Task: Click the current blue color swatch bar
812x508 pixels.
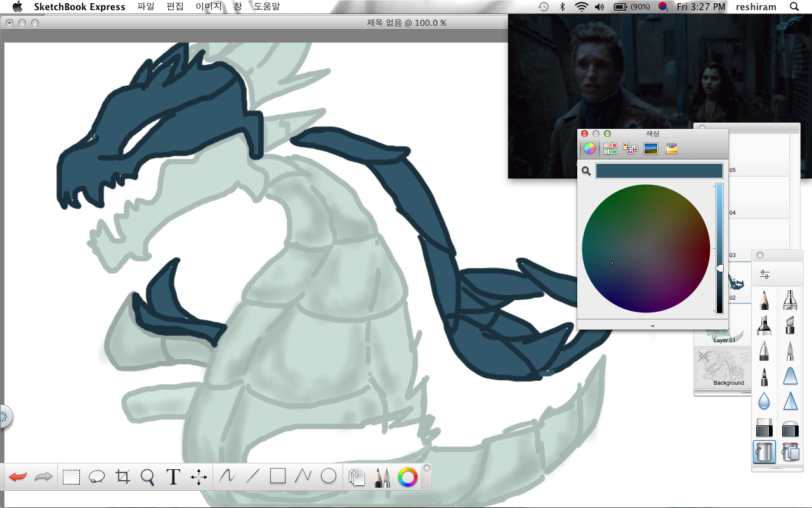Action: click(659, 171)
